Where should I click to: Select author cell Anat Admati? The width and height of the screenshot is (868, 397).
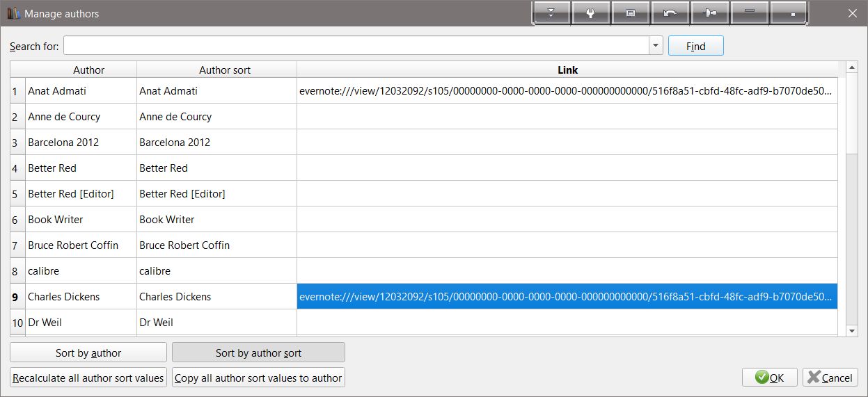81,90
